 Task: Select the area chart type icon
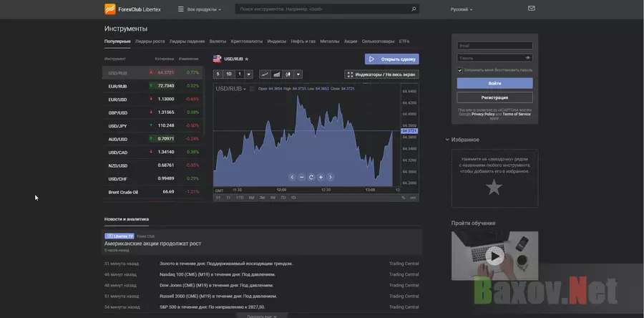(x=277, y=74)
